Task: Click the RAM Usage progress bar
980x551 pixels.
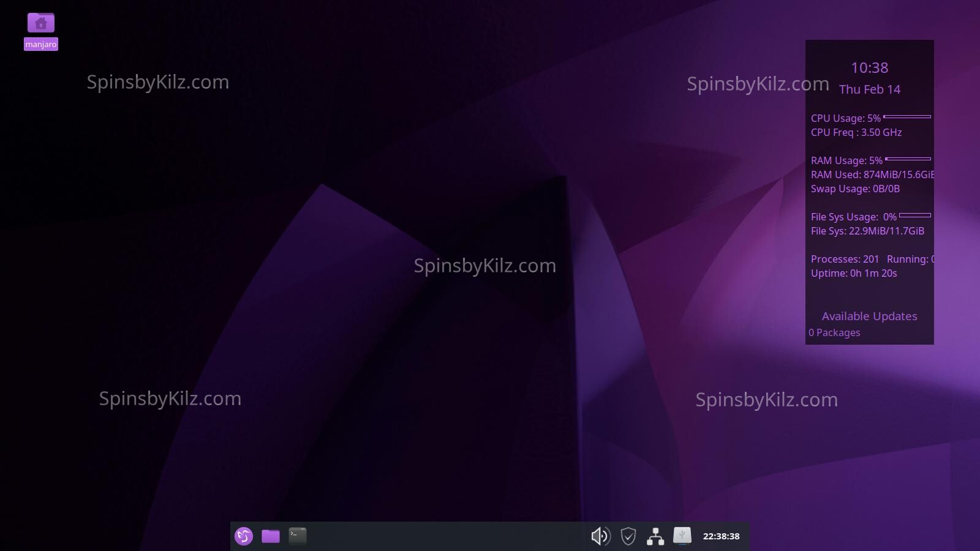Action: click(x=908, y=159)
